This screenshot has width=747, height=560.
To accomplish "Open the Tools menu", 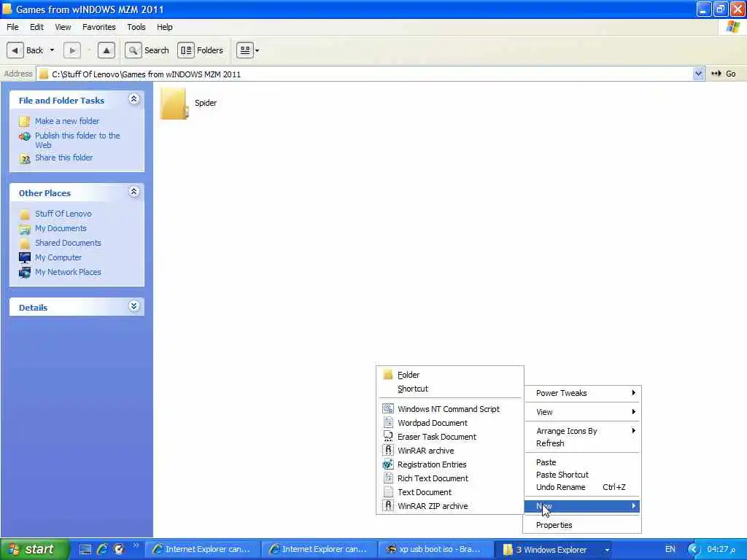I will click(x=136, y=27).
